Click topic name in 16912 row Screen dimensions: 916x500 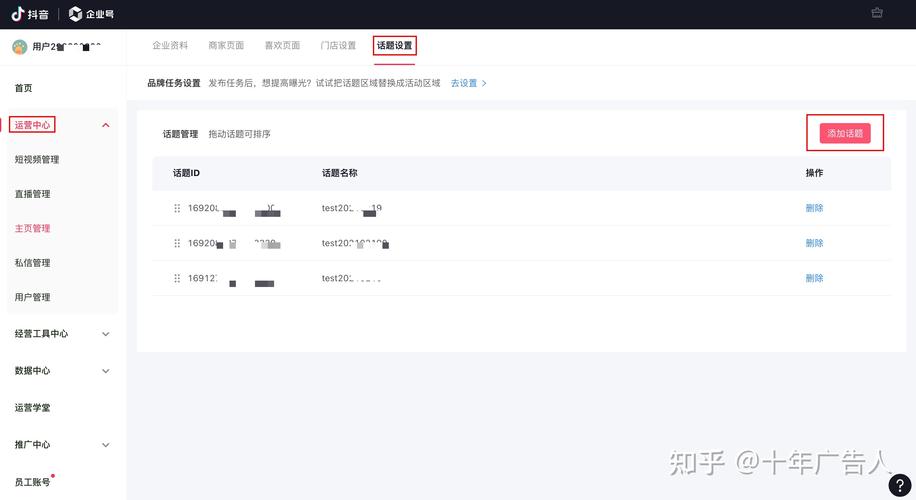pos(351,279)
